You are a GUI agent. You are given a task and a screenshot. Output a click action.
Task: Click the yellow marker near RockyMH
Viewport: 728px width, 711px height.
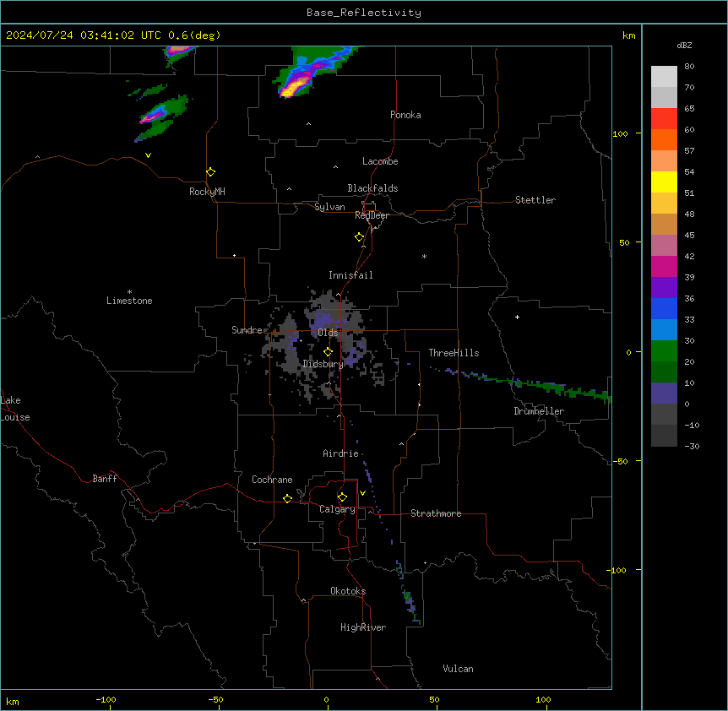pyautogui.click(x=211, y=172)
